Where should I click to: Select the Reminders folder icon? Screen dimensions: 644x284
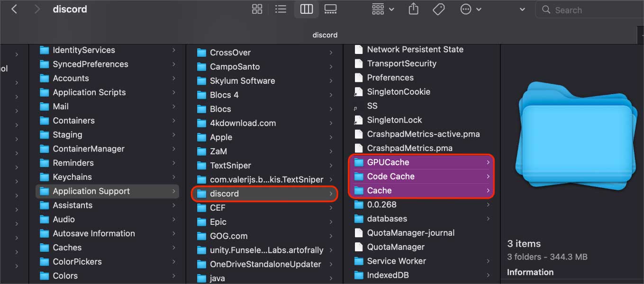click(x=45, y=163)
